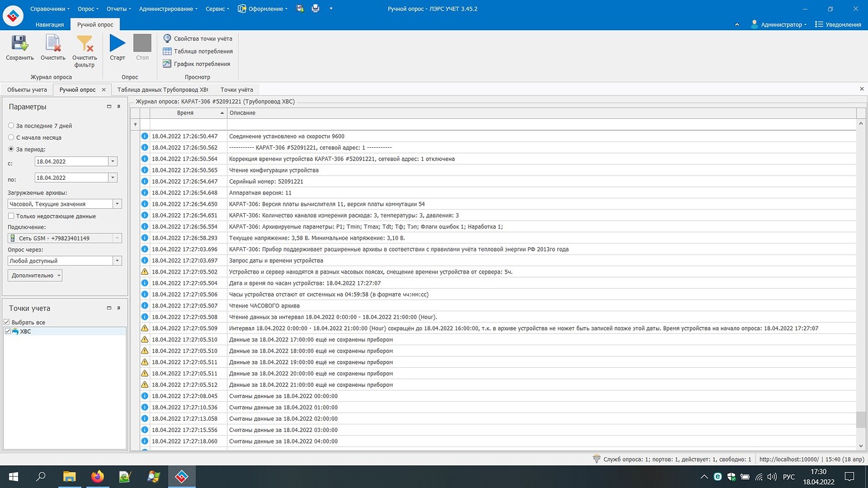Image resolution: width=868 pixels, height=488 pixels.
Task: Click the maximize icon of Параметры panel
Action: tap(109, 107)
